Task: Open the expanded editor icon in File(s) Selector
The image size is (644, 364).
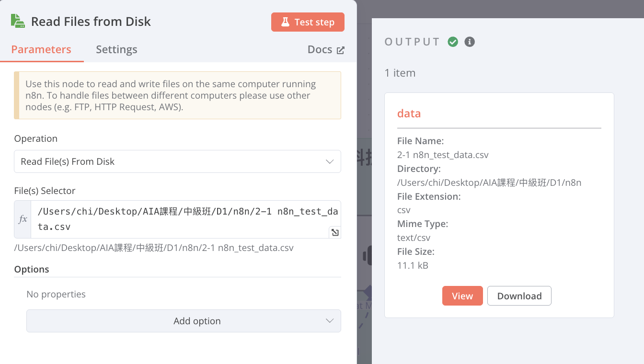Action: (335, 232)
